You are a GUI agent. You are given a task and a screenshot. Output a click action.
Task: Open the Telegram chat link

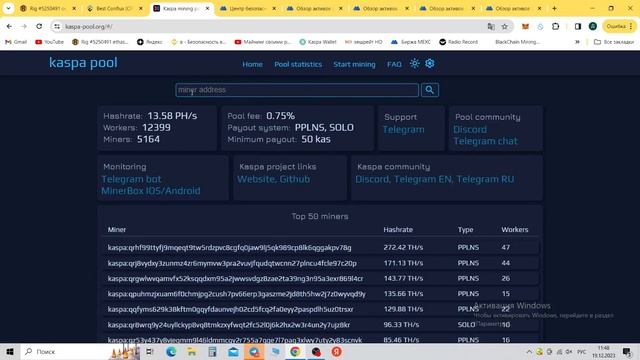(485, 141)
